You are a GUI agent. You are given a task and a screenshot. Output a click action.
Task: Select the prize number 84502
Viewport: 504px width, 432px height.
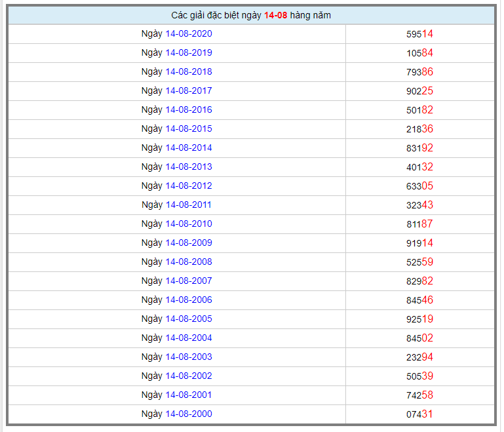419,338
